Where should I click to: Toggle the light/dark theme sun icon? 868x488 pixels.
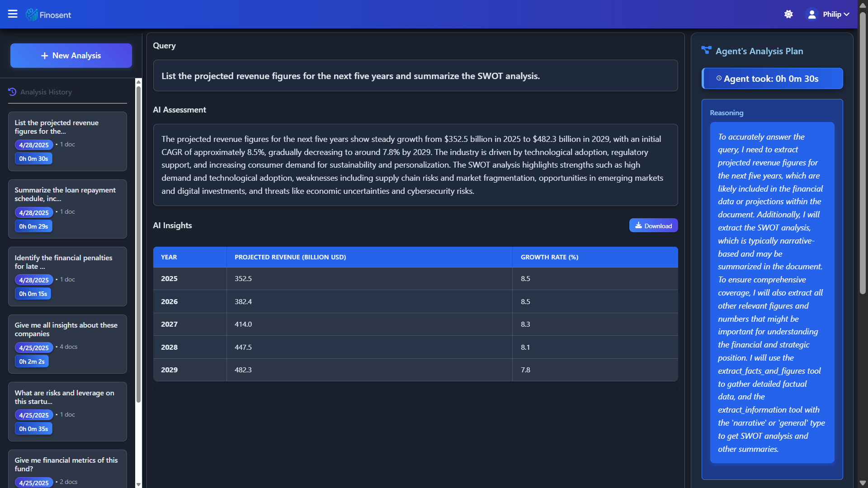(x=788, y=14)
